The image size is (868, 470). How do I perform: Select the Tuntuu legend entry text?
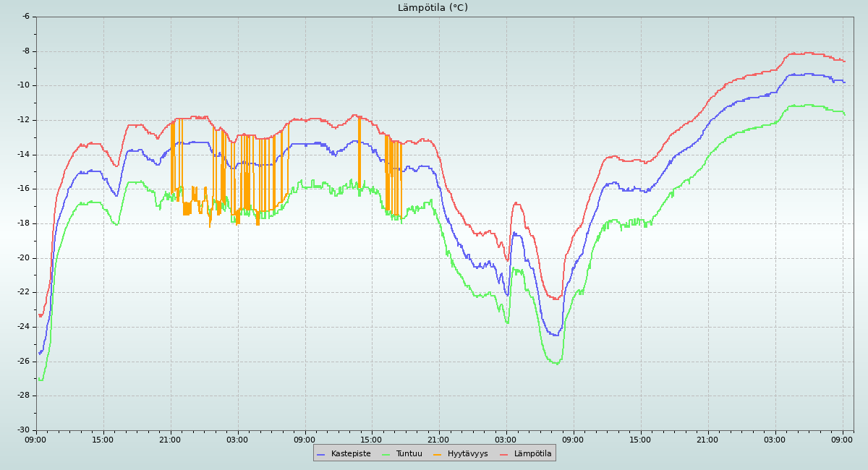409,454
